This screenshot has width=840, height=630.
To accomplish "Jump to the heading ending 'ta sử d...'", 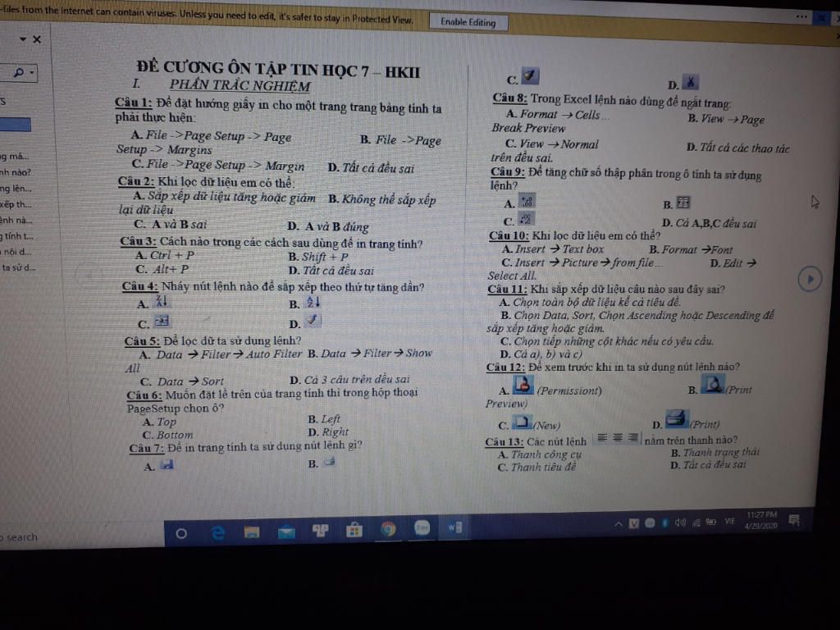I will pyautogui.click(x=18, y=267).
